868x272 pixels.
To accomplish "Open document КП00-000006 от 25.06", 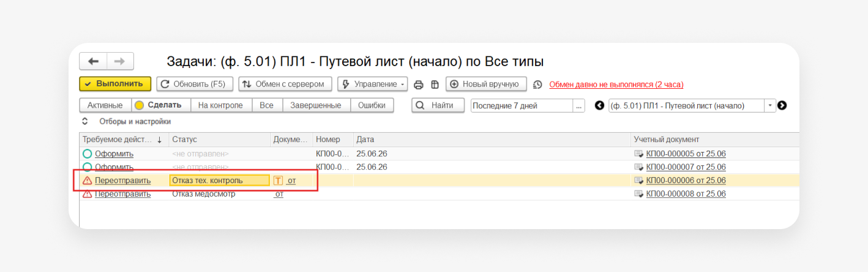I will point(686,180).
